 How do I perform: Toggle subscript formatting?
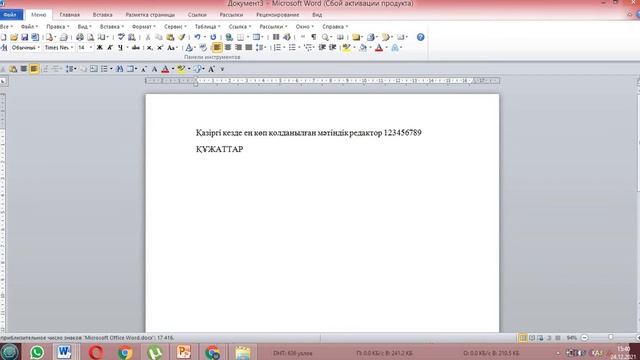point(150,48)
